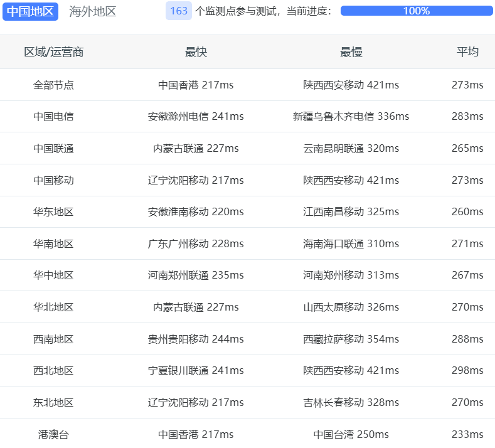This screenshot has width=495, height=448.
Task: Select the 西南地区 row label
Action: click(x=54, y=339)
